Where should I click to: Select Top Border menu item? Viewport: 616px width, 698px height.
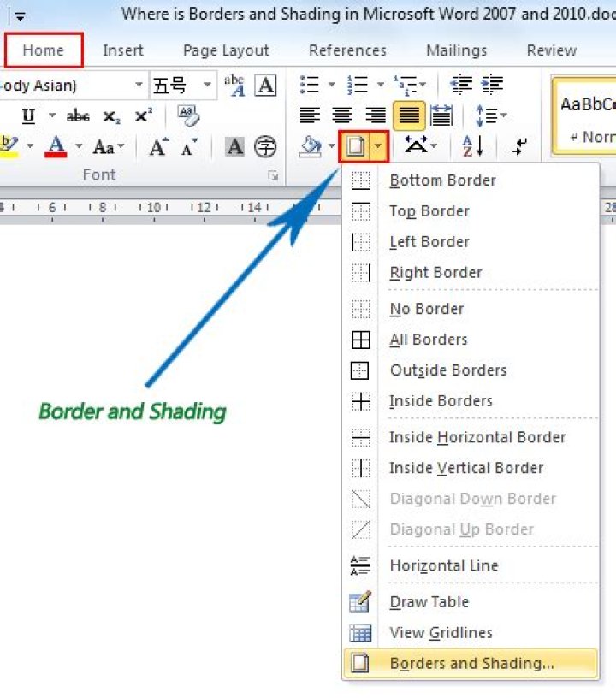point(471,211)
